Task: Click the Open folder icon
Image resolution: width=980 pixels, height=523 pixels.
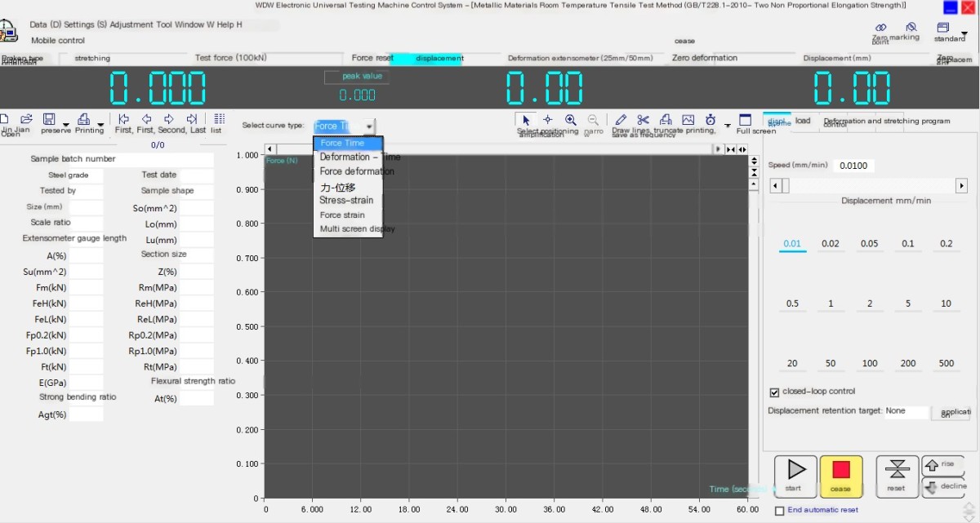Action: coord(26,119)
